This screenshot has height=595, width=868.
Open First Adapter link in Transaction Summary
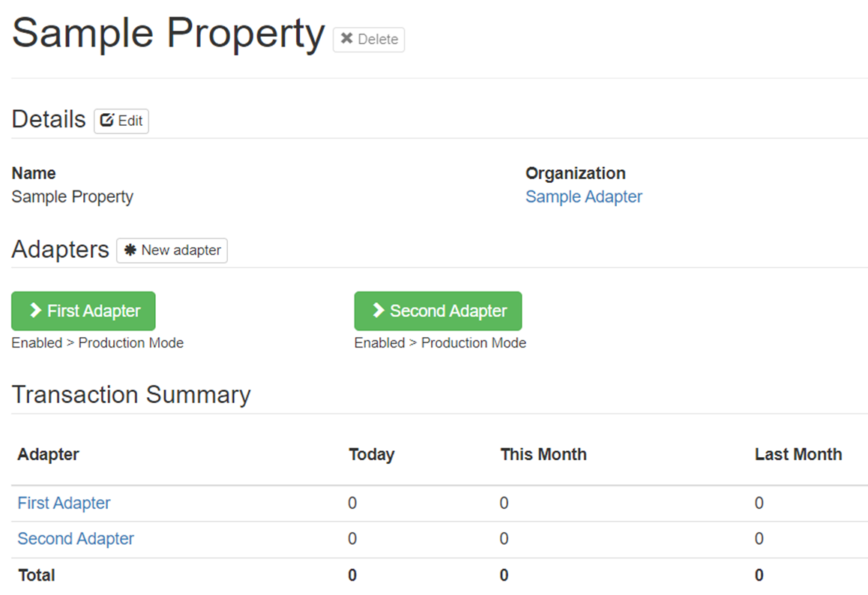pos(64,503)
